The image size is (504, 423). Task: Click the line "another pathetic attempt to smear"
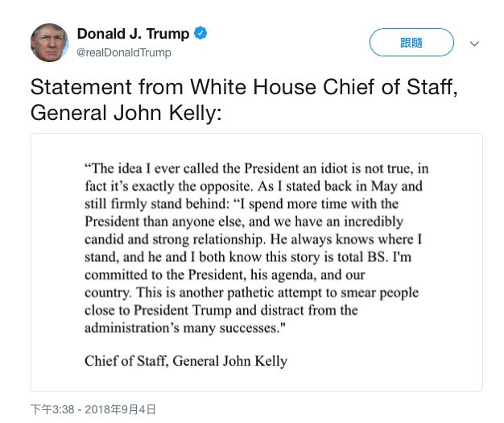pyautogui.click(x=251, y=292)
